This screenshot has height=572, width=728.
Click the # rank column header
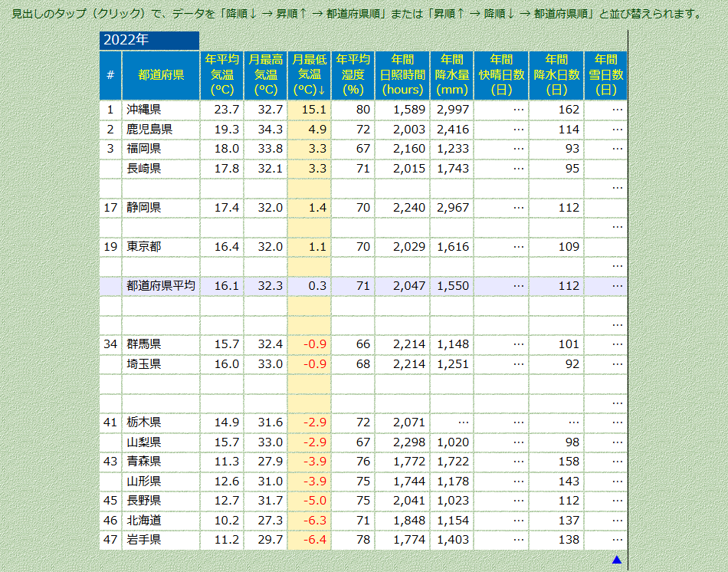[110, 74]
